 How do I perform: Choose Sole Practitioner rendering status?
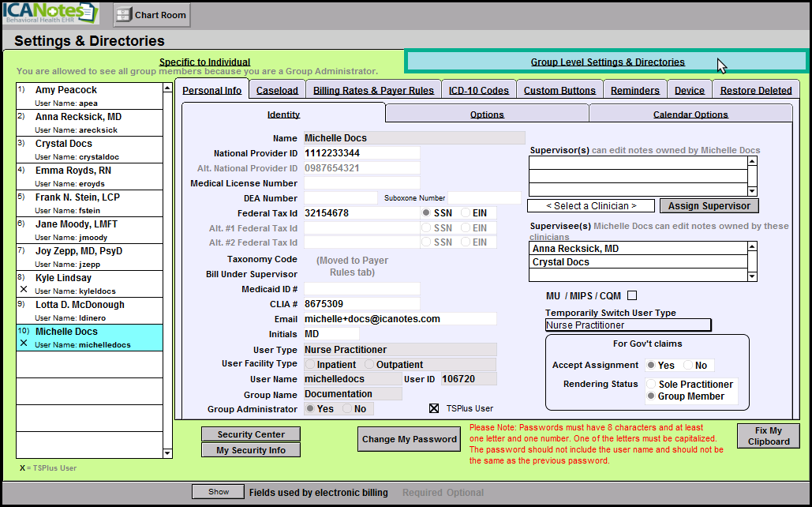click(x=652, y=385)
